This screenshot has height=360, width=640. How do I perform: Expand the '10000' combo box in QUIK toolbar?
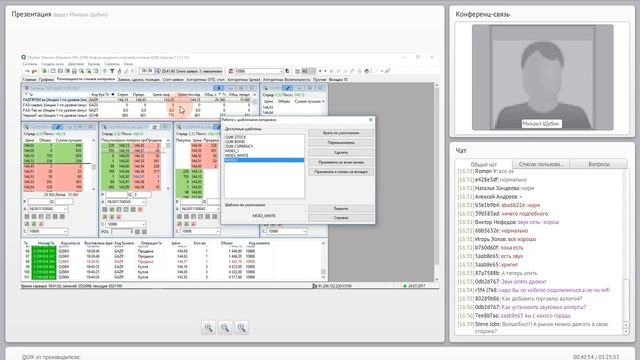point(281,71)
